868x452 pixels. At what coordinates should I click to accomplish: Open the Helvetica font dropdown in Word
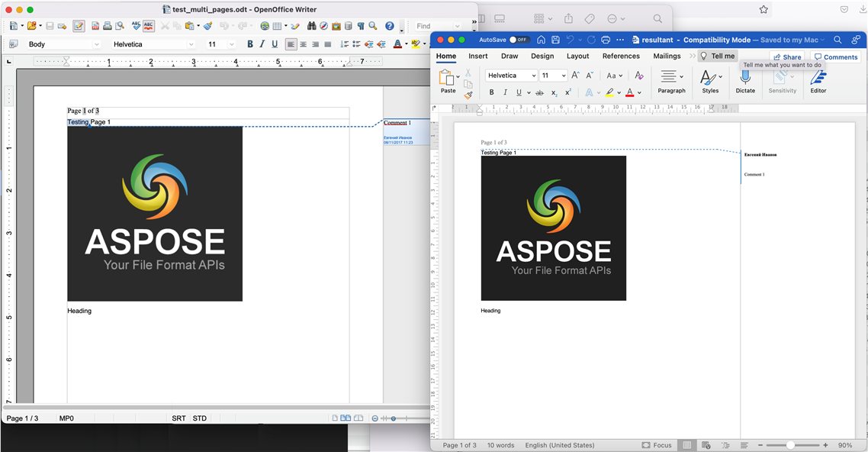[534, 76]
